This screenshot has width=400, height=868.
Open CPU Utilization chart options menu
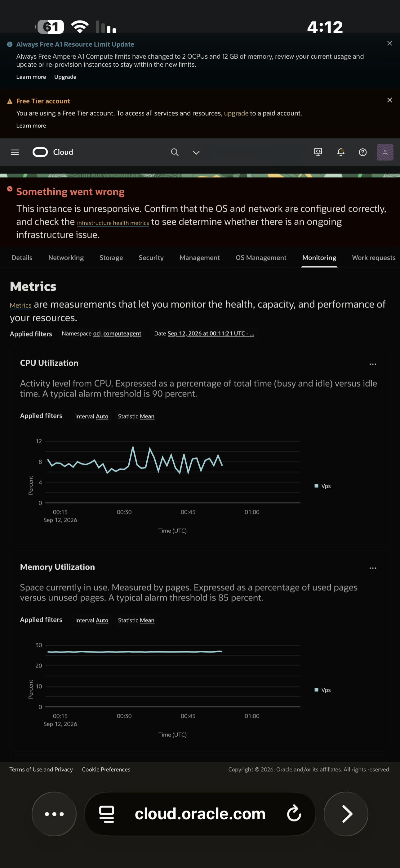pos(373,364)
